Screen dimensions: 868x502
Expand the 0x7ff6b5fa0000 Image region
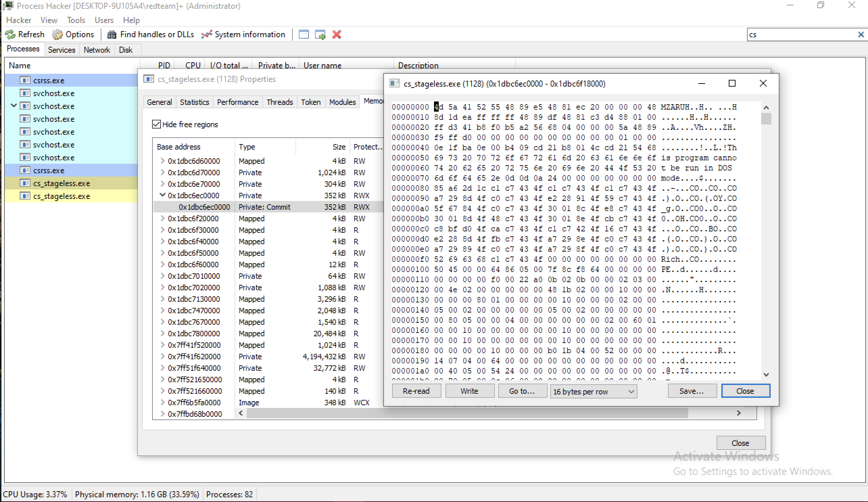pyautogui.click(x=162, y=402)
